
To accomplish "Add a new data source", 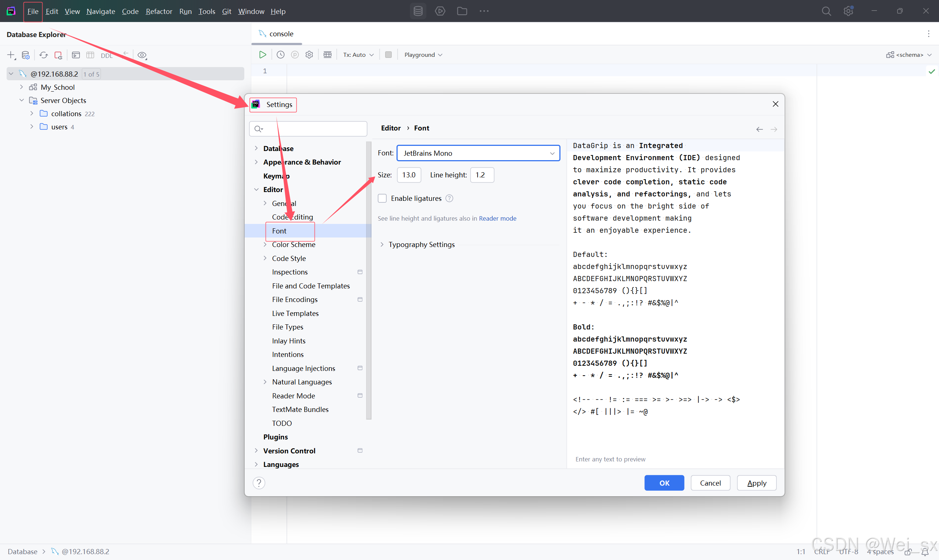I will 10,55.
